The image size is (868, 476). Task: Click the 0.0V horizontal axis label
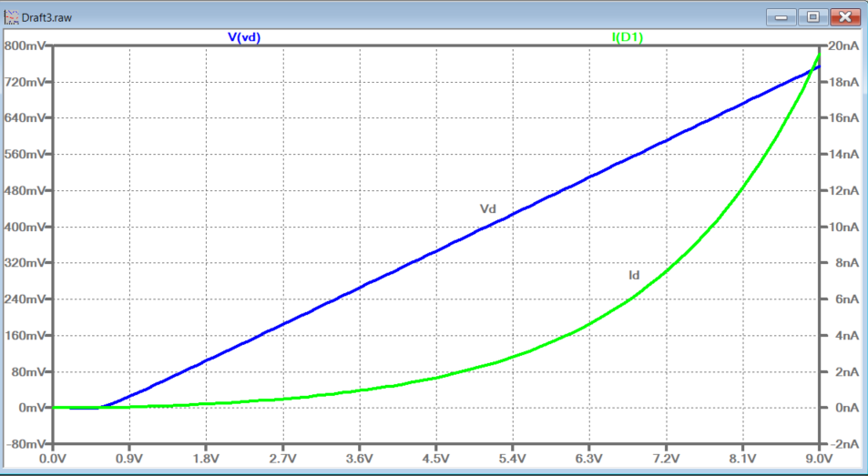[x=53, y=460]
